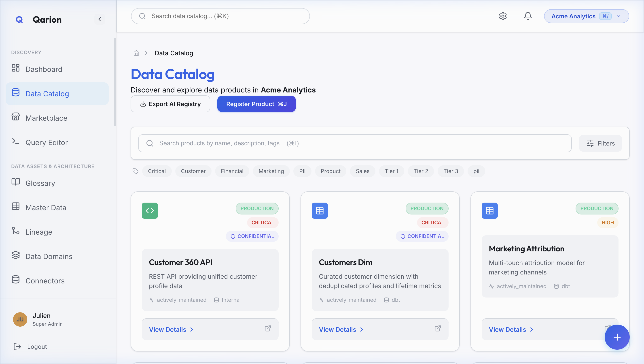Navigate to Marketplace in sidebar
The height and width of the screenshot is (364, 644).
(46, 118)
